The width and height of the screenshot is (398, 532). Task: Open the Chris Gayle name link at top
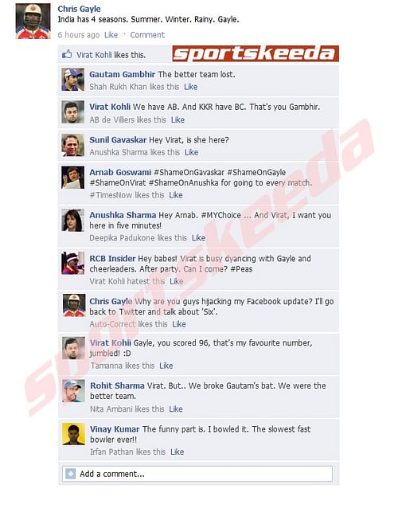pos(79,9)
